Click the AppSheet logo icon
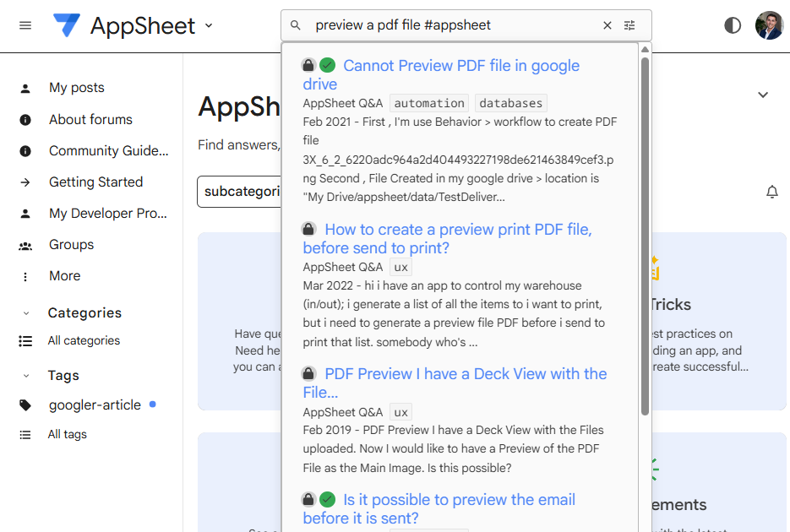Image resolution: width=790 pixels, height=532 pixels. 67,25
